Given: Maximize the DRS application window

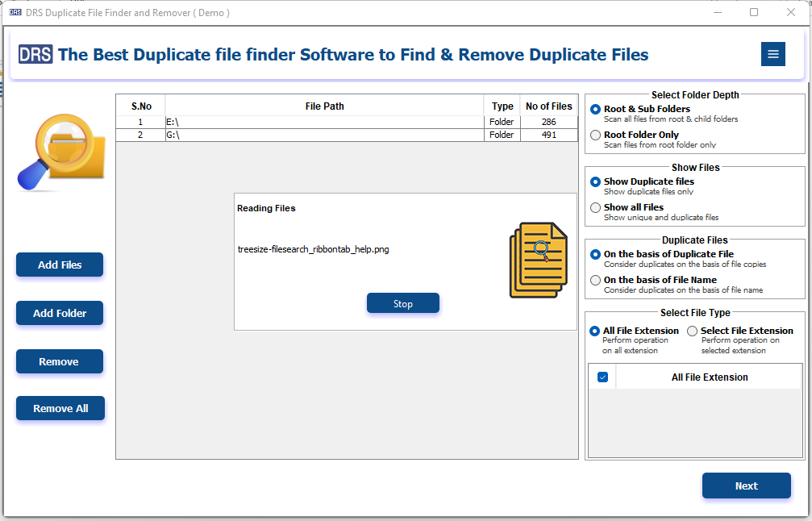Looking at the screenshot, I should click(x=754, y=12).
